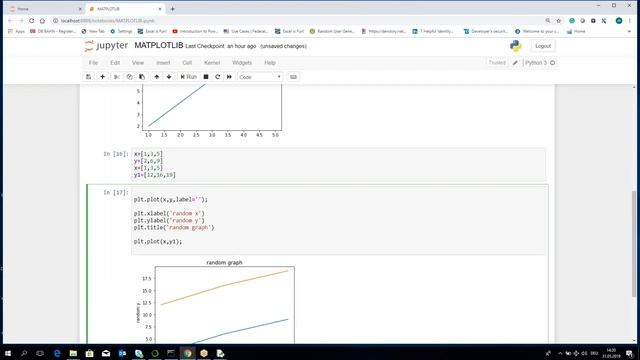Click the Jupyter logo
Viewport: 640px width, 360px height.
(106, 46)
